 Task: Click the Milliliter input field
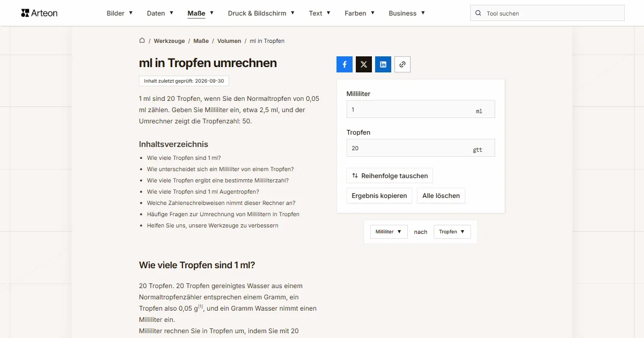421,109
